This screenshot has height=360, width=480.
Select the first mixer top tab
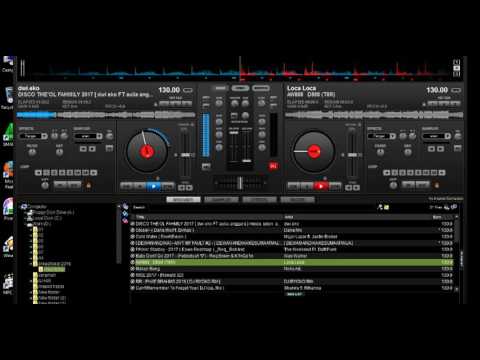[220, 88]
